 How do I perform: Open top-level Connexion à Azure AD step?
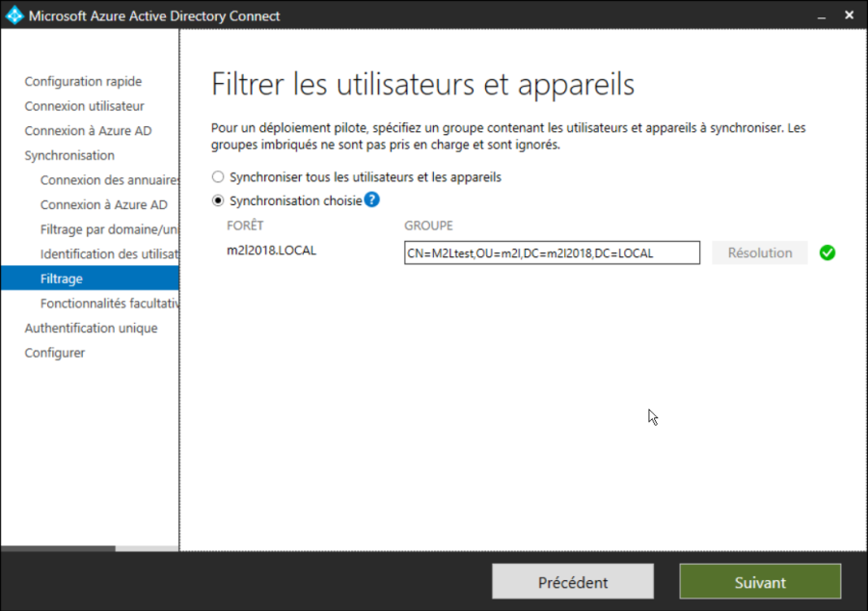point(88,130)
